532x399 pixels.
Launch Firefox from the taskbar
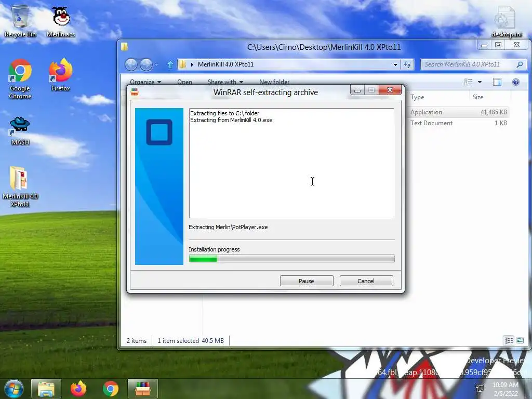click(78, 389)
